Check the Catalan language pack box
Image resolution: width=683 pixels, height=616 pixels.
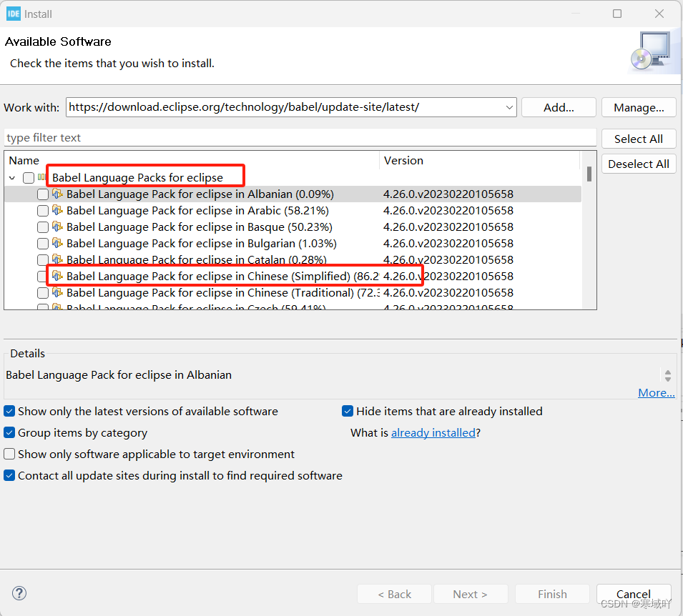43,260
